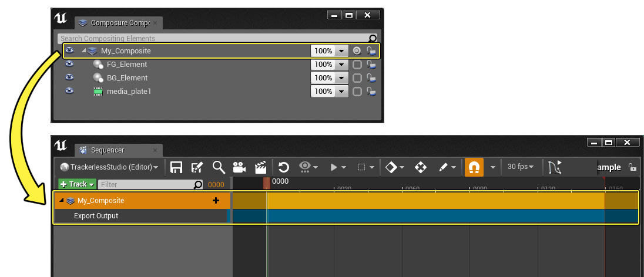Click the create camera icon in Sequencer
The width and height of the screenshot is (644, 277).
click(x=239, y=167)
